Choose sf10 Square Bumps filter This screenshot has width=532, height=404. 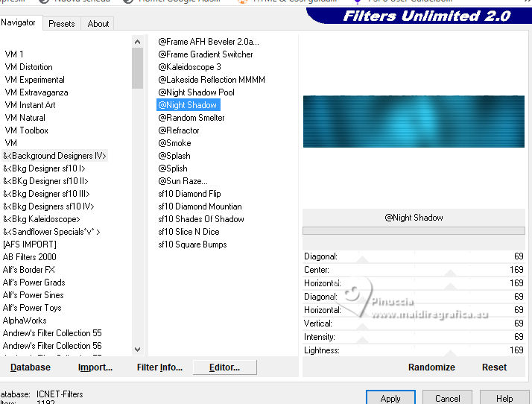[x=192, y=244]
